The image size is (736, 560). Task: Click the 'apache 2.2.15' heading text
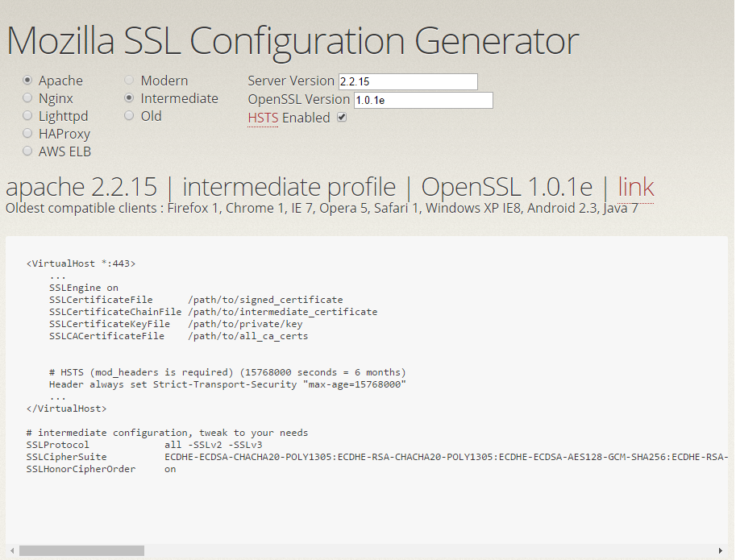[81, 187]
